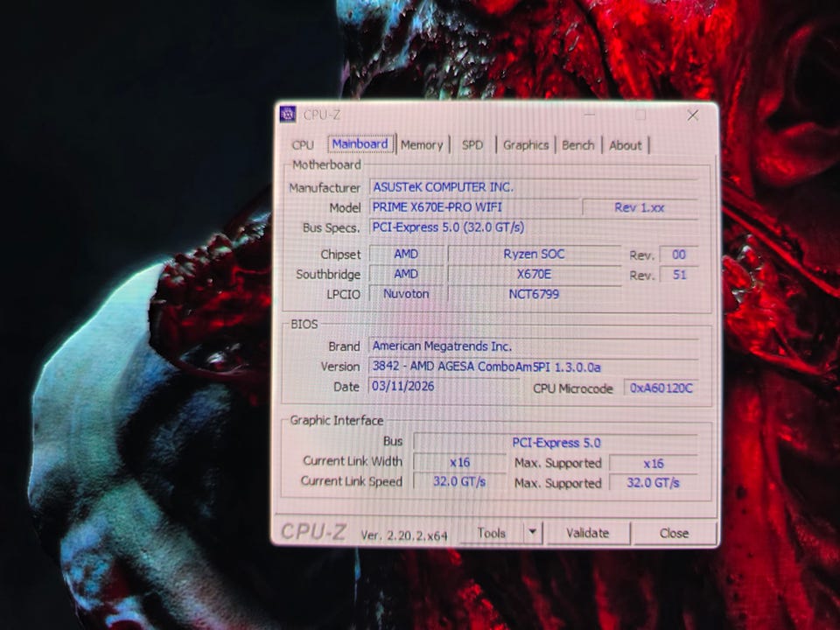840x630 pixels.
Task: Switch to the CPU tab
Action: (x=303, y=145)
